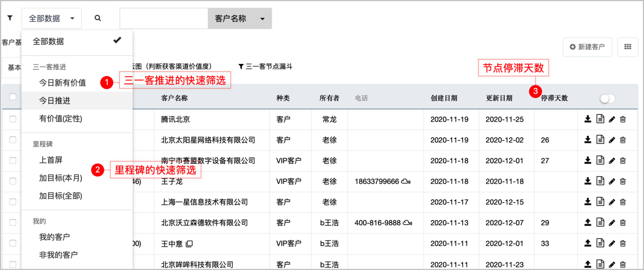Open the 全部数据 filter dropdown button
The width and height of the screenshot is (644, 270).
click(x=52, y=18)
